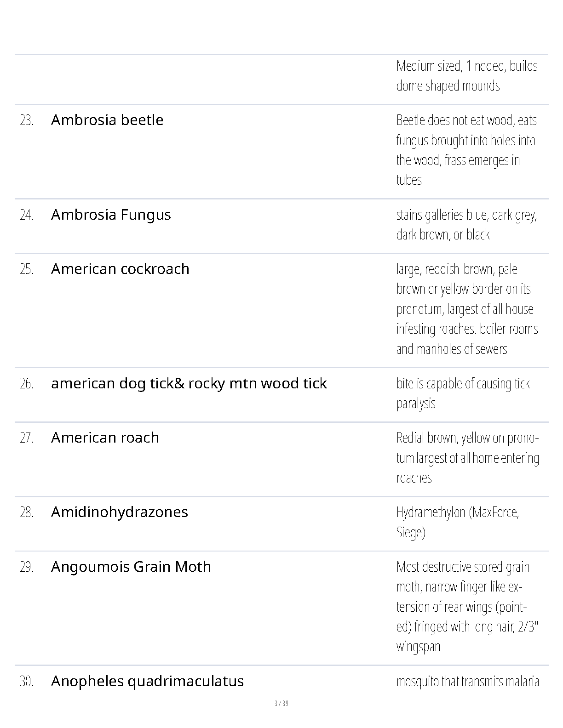Click definition about dome shaped mounds

467,76
